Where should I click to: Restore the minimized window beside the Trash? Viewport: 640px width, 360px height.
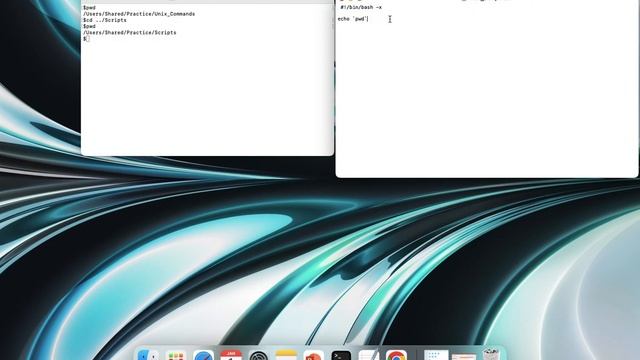click(x=464, y=356)
